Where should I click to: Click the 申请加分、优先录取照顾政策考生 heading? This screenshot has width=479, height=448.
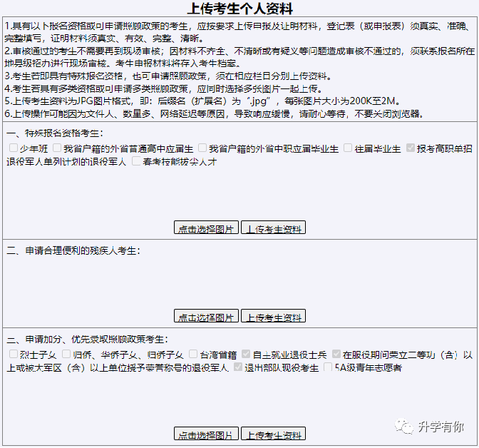(x=87, y=340)
